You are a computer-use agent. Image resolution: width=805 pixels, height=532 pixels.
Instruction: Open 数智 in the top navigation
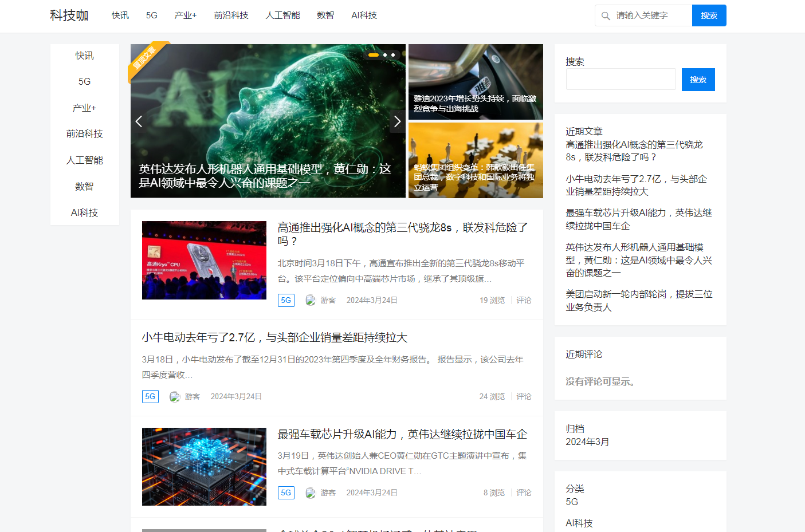pos(325,15)
